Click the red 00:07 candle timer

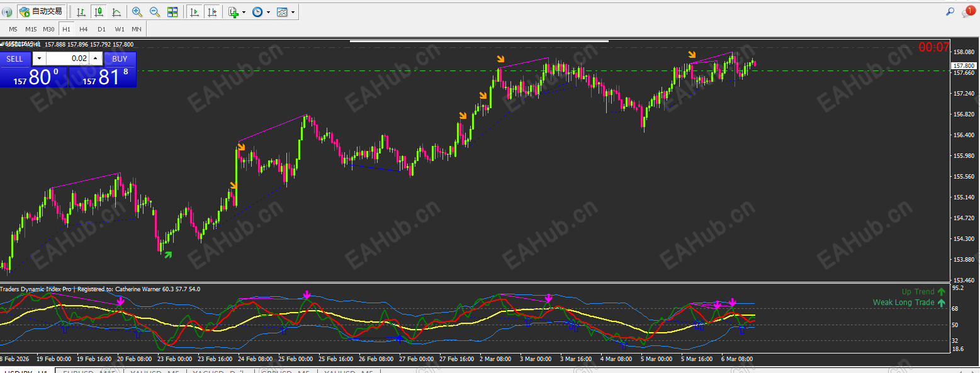click(x=933, y=47)
